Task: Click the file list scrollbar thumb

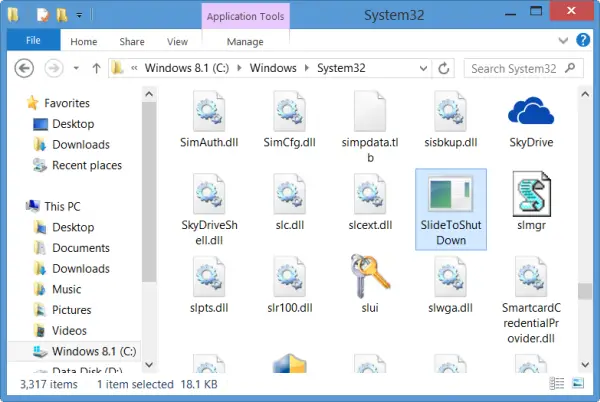Action: tap(585, 291)
